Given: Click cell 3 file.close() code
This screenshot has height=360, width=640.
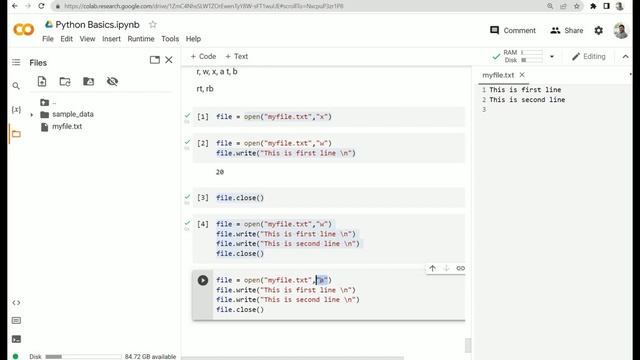Looking at the screenshot, I should click(x=240, y=198).
